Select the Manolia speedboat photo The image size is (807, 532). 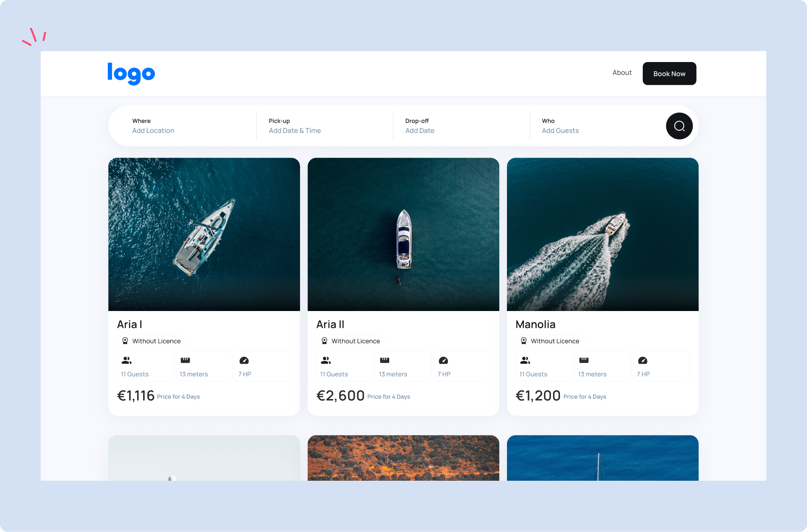click(x=602, y=234)
